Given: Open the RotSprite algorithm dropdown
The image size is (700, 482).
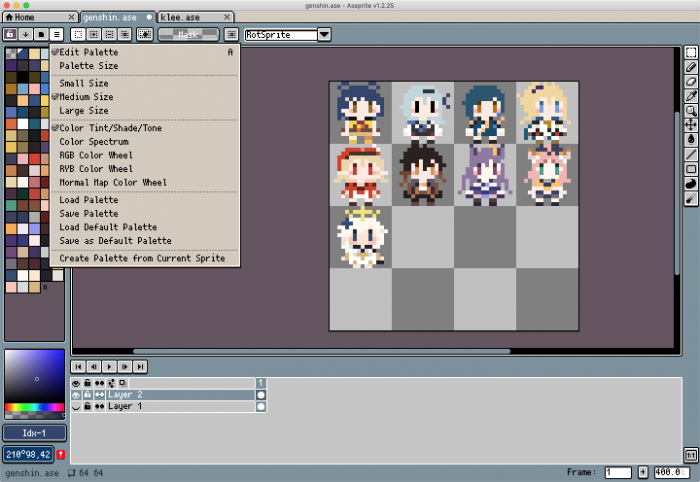Looking at the screenshot, I should [324, 35].
